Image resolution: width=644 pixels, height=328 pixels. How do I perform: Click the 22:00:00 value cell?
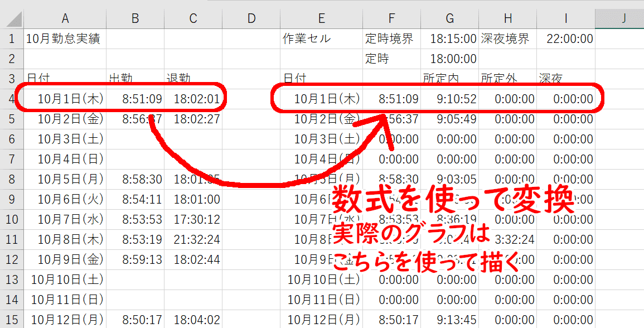click(x=566, y=39)
